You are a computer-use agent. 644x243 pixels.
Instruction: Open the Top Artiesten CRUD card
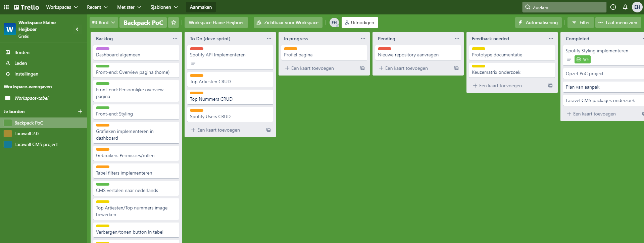(x=230, y=80)
